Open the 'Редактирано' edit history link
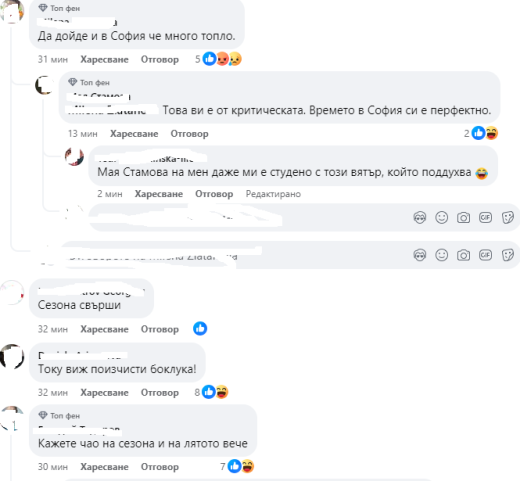This screenshot has width=520, height=481. pos(273,194)
